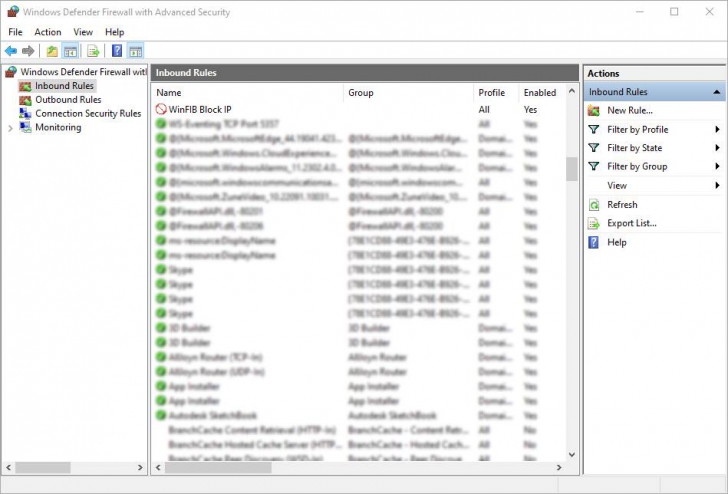The height and width of the screenshot is (494, 728).
Task: Click Filter by Group action
Action: [637, 166]
